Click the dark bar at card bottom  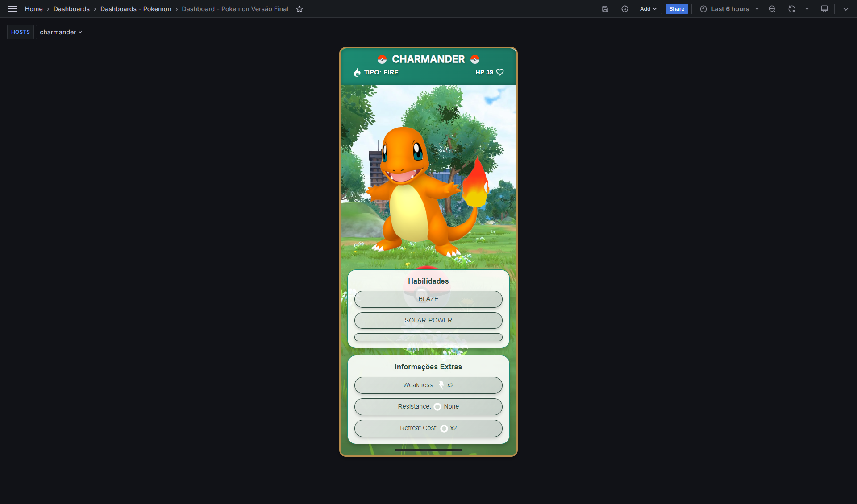[428, 450]
